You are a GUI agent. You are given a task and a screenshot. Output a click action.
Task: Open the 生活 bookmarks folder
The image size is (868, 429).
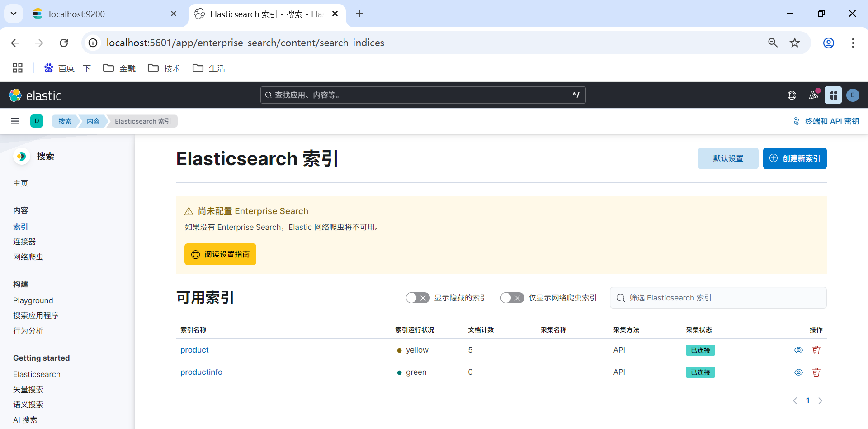point(209,68)
